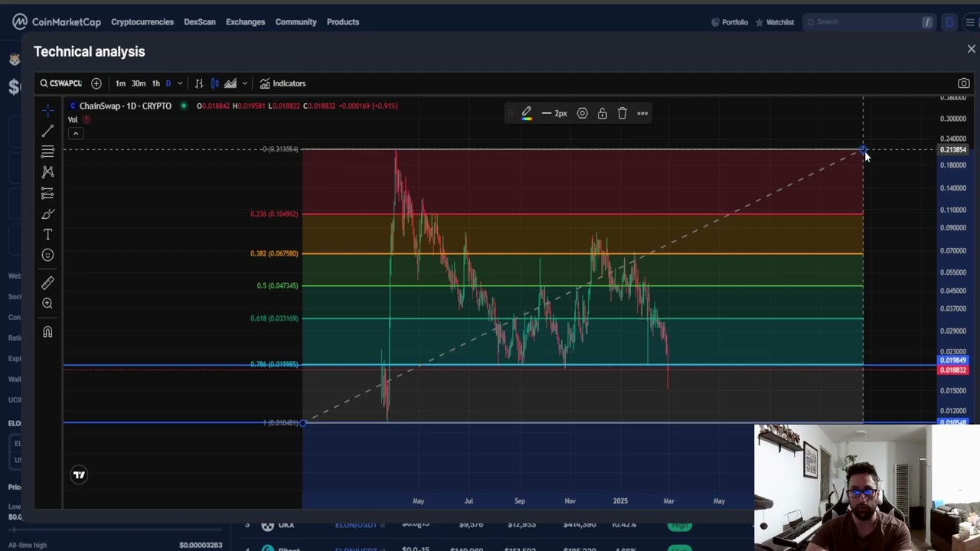Click the 0.618 (0.033169) Fib label
Screen dimensions: 980x551
coord(274,318)
